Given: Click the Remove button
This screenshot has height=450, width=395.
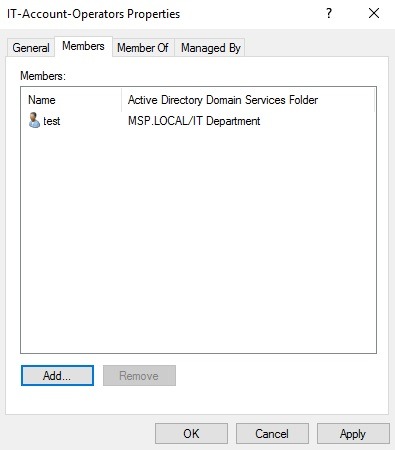Looking at the screenshot, I should [x=139, y=376].
